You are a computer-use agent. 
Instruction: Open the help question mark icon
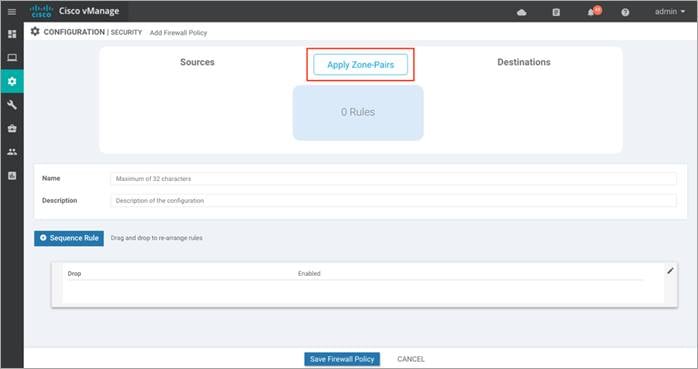coord(625,12)
